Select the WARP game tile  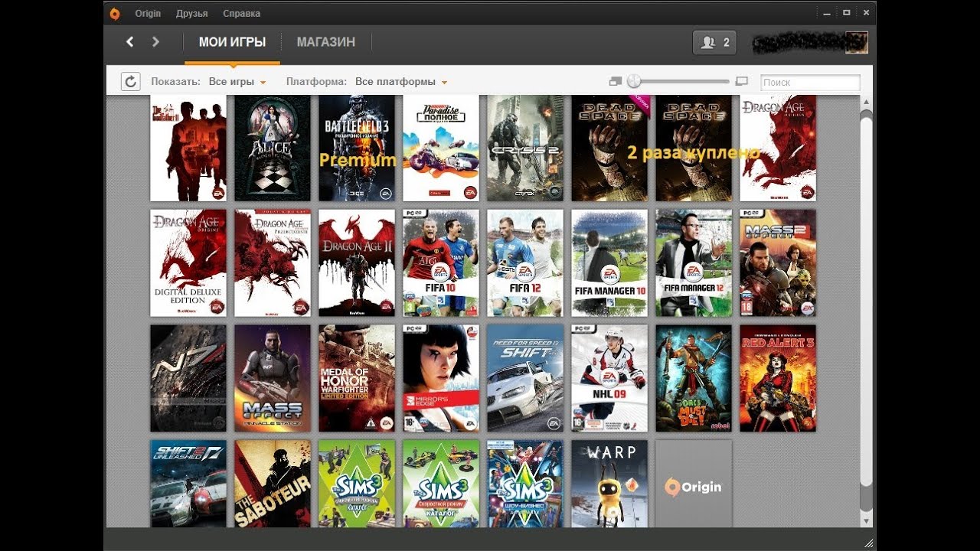[609, 483]
